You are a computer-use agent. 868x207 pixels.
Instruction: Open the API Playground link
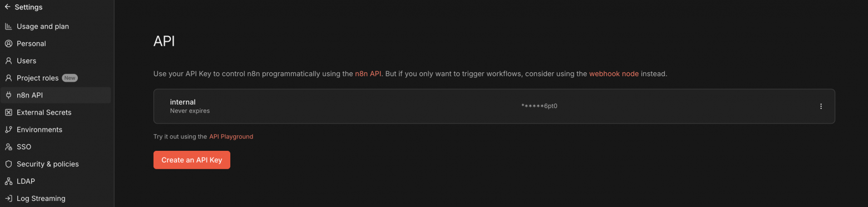tap(231, 136)
